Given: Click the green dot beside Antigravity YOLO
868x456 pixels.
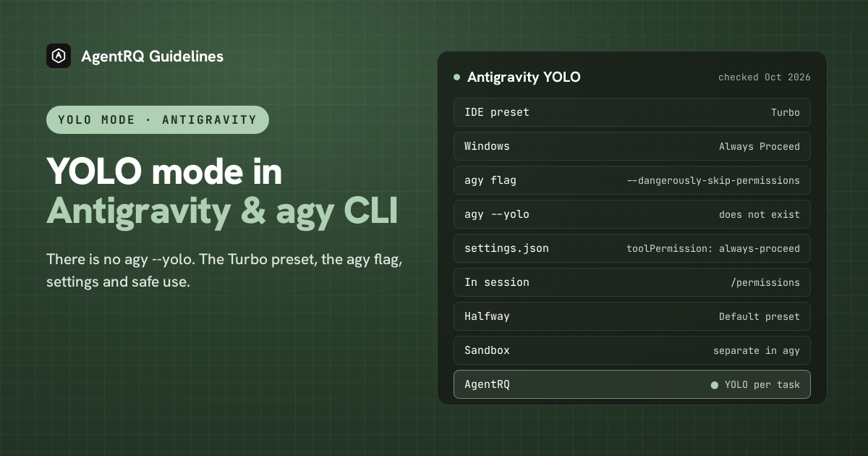Looking at the screenshot, I should coord(456,77).
